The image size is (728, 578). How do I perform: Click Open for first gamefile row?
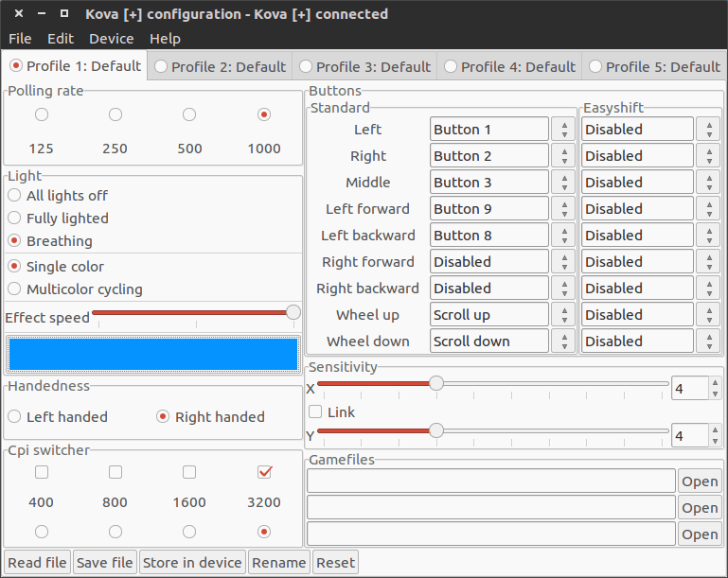(x=700, y=482)
